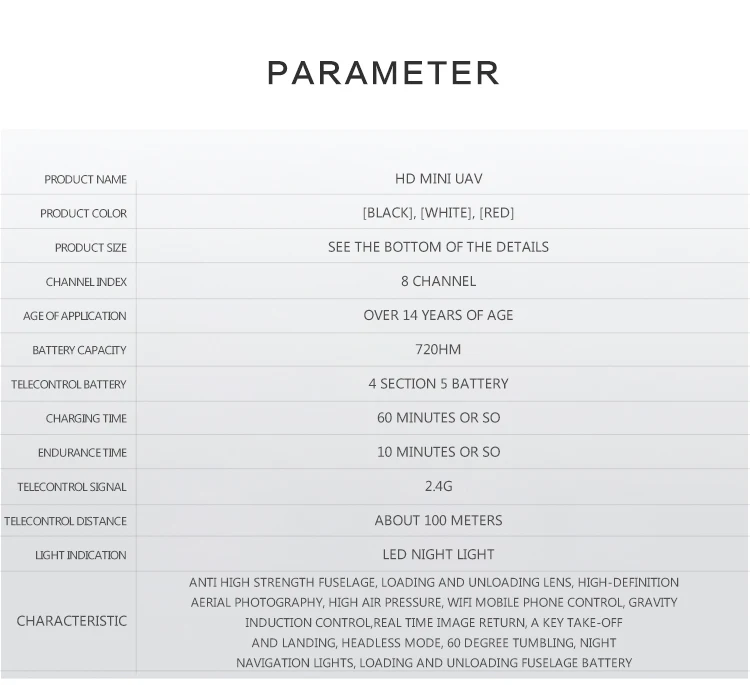Select the CHARGING TIME label
The height and width of the screenshot is (685, 750).
click(86, 419)
